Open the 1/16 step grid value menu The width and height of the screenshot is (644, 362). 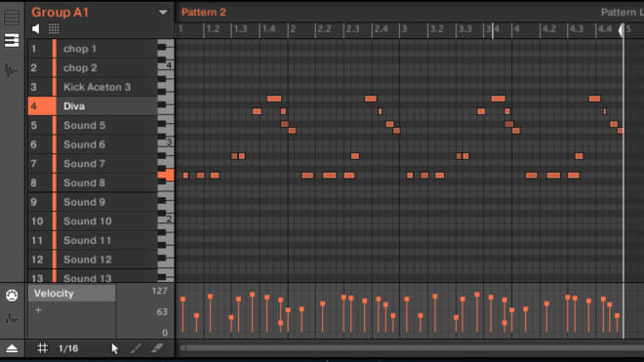pyautogui.click(x=68, y=349)
